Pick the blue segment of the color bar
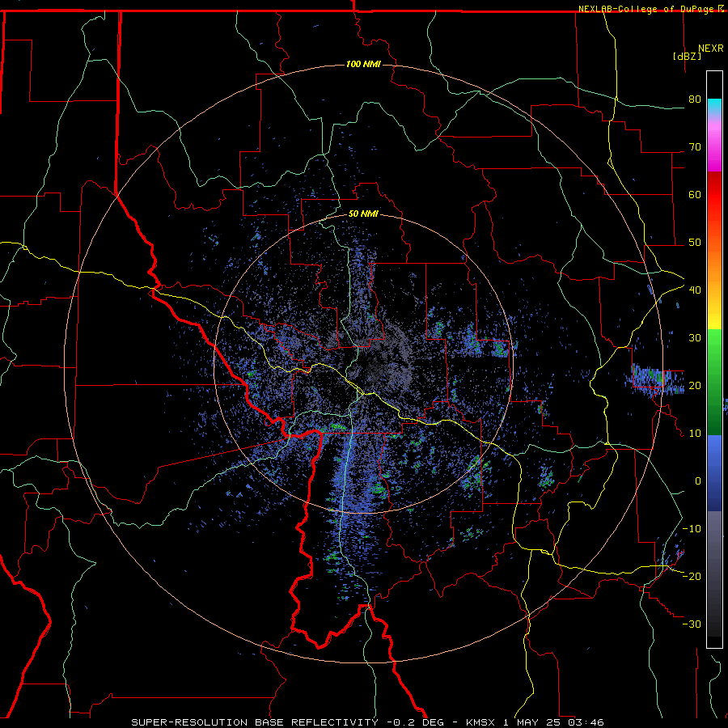Image resolution: width=728 pixels, height=728 pixels. pos(714,473)
